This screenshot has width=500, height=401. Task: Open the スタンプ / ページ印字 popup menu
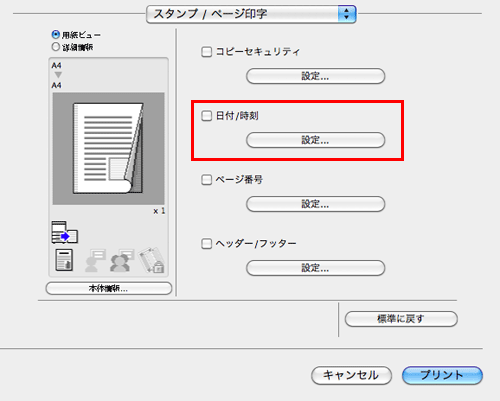pos(251,14)
